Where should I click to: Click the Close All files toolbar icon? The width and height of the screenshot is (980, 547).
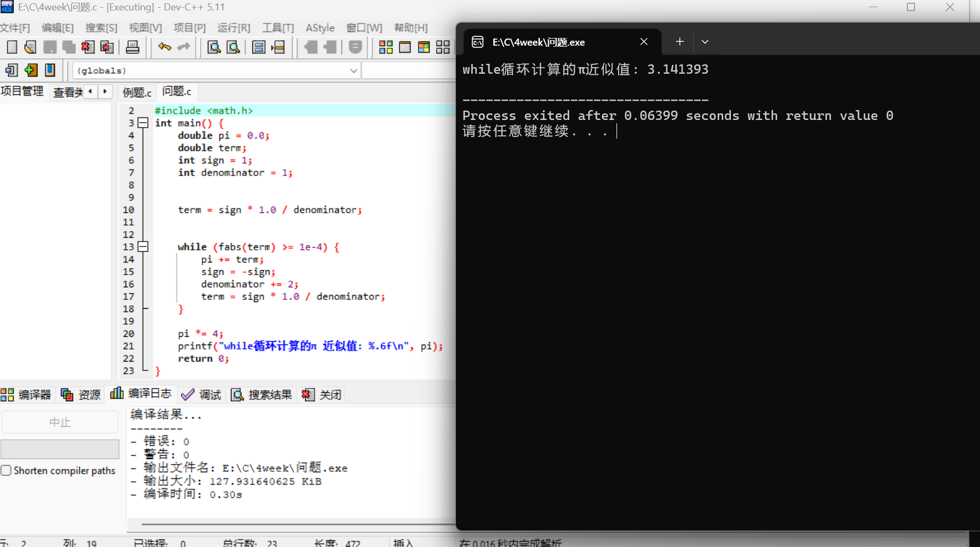coord(107,47)
